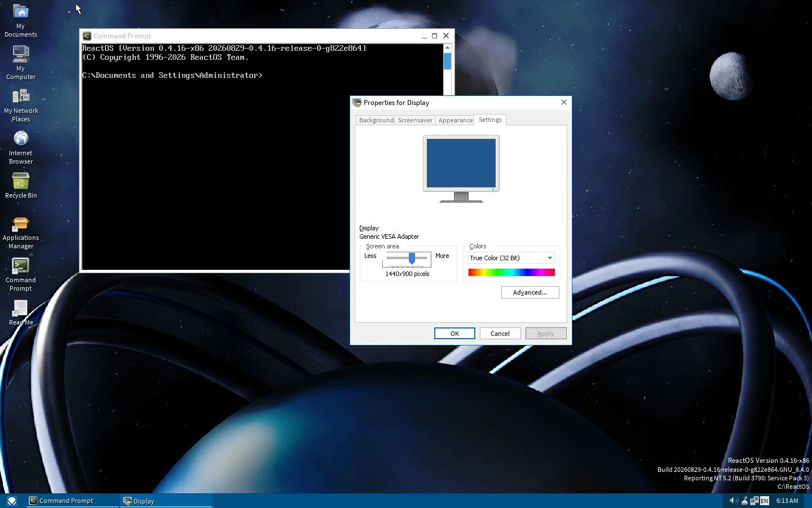Select the Recycle Bin icon
The width and height of the screenshot is (812, 508).
(21, 186)
